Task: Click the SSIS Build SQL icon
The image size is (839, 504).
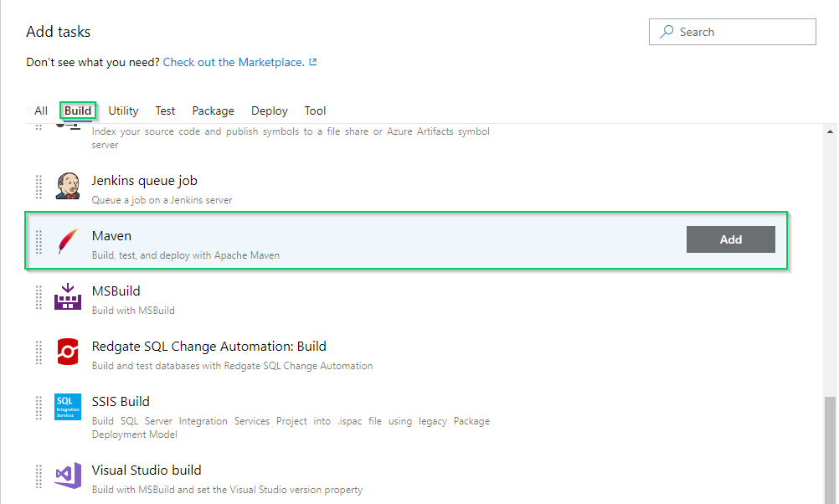Action: tap(68, 407)
